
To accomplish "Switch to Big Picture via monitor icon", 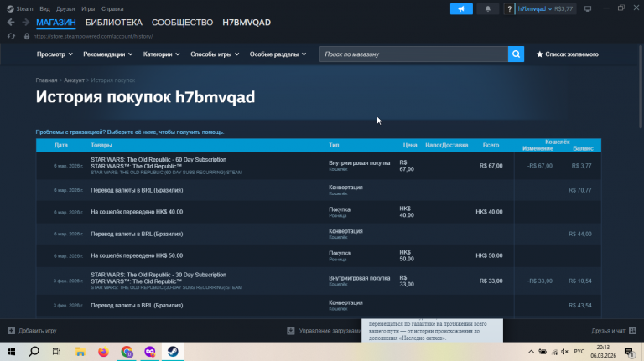I will click(x=588, y=8).
